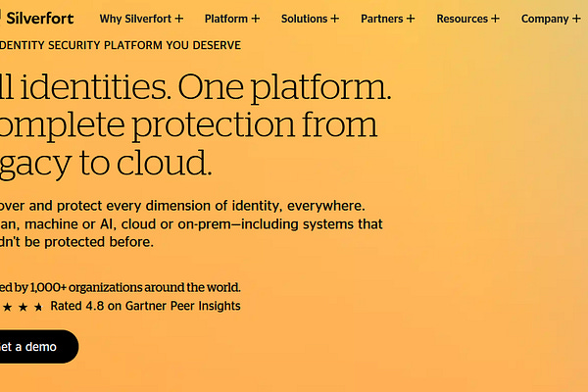Expand the plus icon beside Platform

256,19
